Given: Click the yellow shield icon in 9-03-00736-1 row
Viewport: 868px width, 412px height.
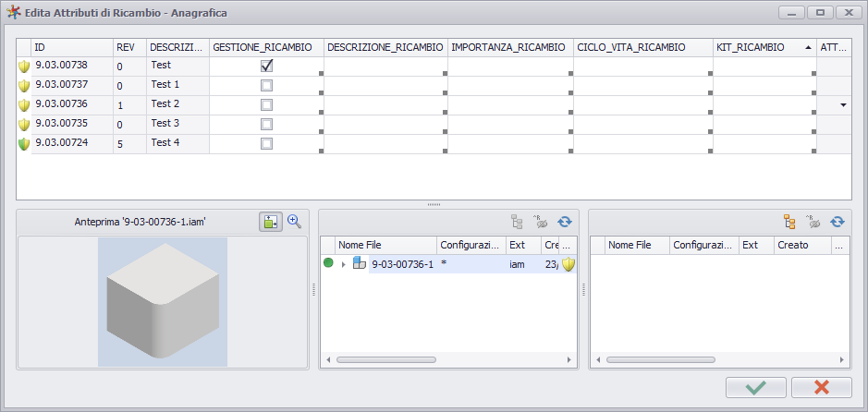Looking at the screenshot, I should pos(568,264).
